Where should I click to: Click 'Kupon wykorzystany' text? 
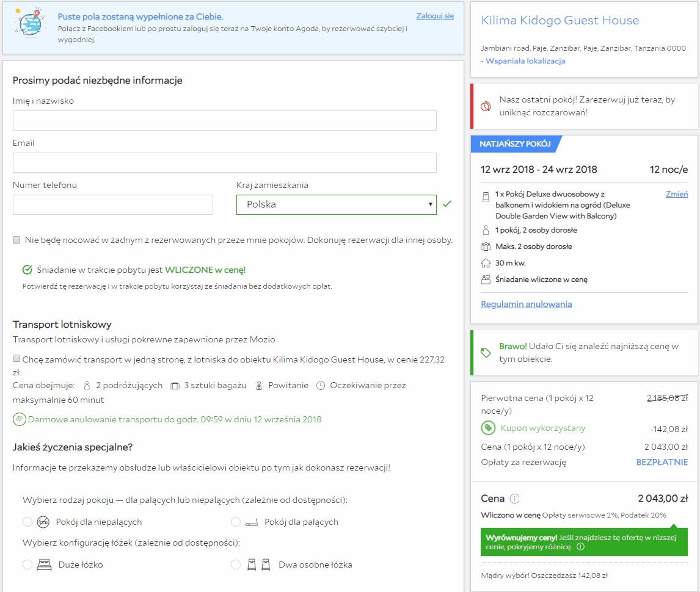pos(543,428)
